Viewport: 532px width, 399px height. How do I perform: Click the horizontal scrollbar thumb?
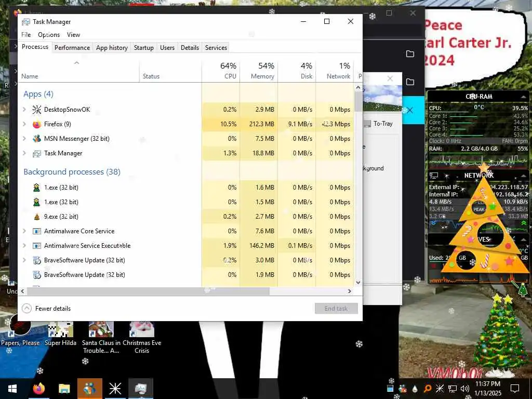click(148, 291)
